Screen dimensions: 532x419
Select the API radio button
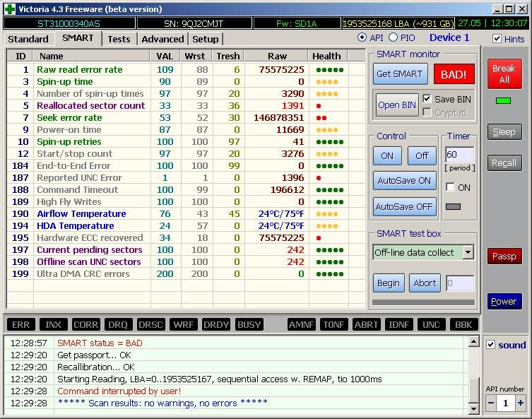(362, 37)
